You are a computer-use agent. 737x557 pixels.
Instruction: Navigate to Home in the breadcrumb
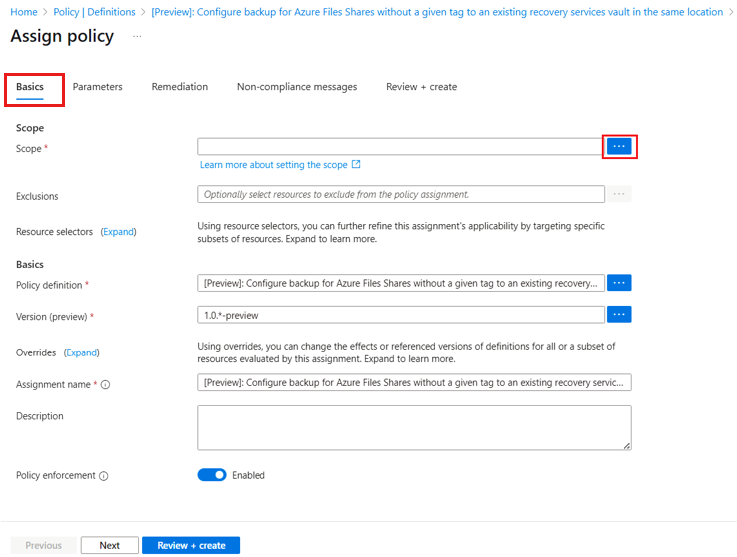coord(23,12)
